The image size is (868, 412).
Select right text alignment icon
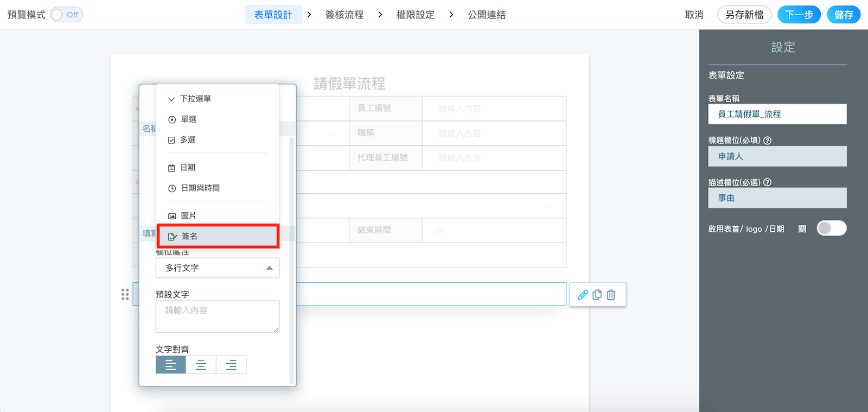(x=231, y=365)
